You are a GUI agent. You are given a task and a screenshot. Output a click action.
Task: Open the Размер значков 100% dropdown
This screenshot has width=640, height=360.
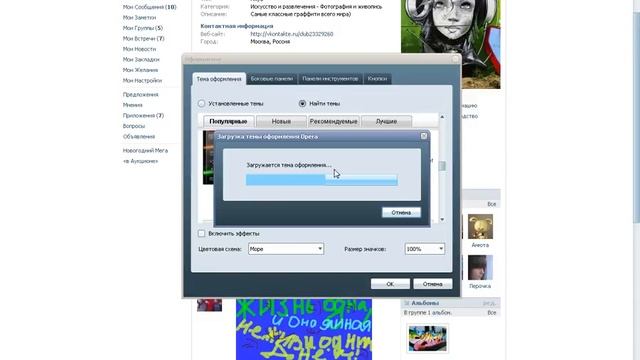[424, 249]
